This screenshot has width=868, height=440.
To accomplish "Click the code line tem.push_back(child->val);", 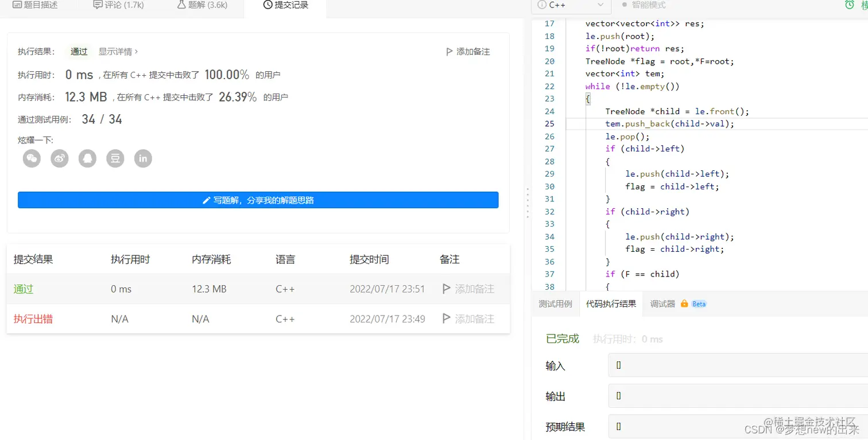I will coord(670,124).
